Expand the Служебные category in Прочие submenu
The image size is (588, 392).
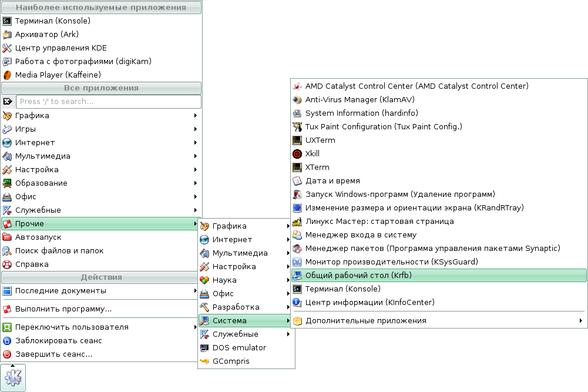point(234,334)
